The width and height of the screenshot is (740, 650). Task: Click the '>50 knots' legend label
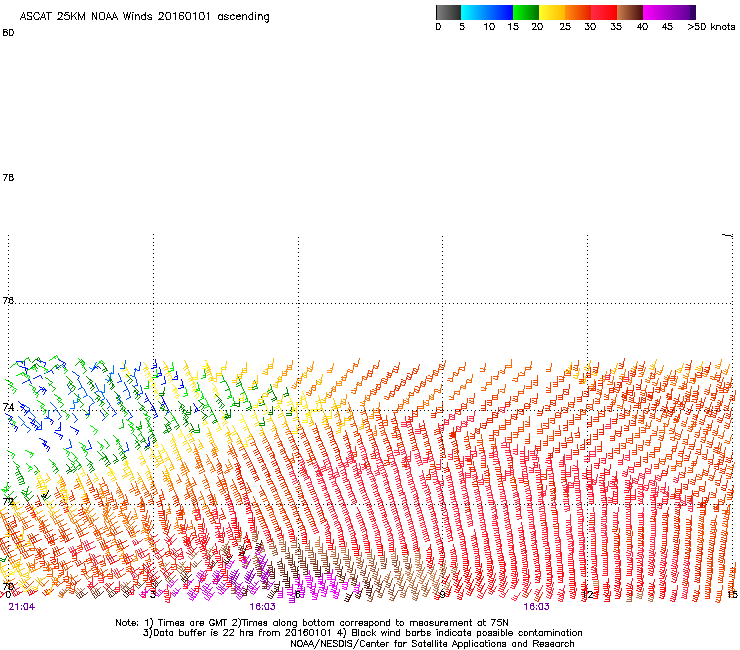[x=711, y=27]
